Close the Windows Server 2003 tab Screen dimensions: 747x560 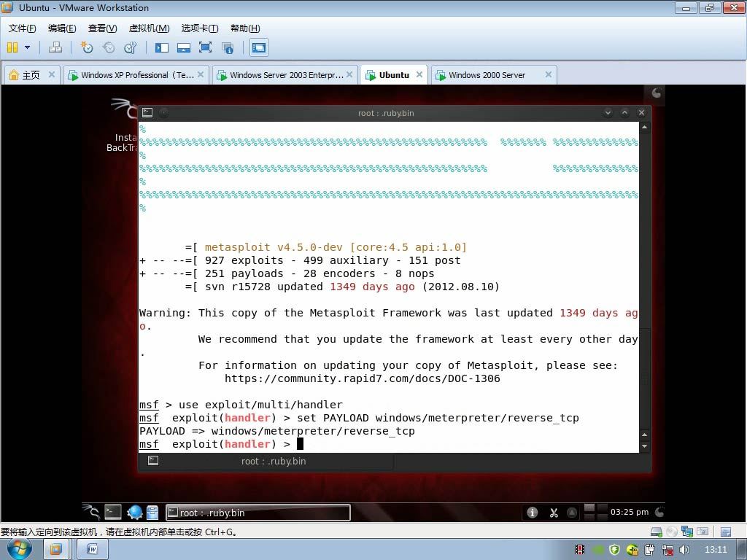(349, 74)
